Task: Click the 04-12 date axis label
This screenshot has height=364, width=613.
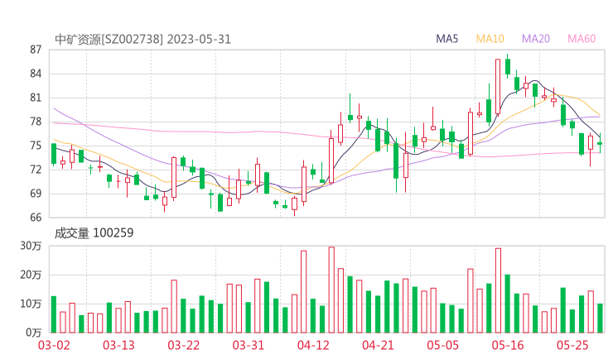Action: 313,345
